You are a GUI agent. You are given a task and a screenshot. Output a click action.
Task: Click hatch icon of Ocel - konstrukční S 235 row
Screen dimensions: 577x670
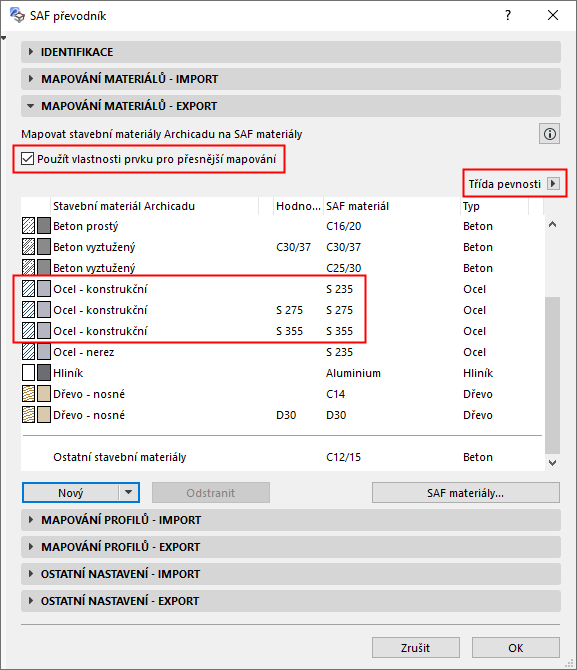[x=28, y=289]
